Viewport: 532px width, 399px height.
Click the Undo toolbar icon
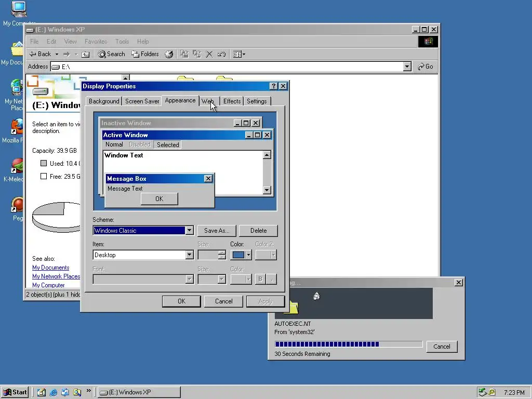tap(221, 54)
